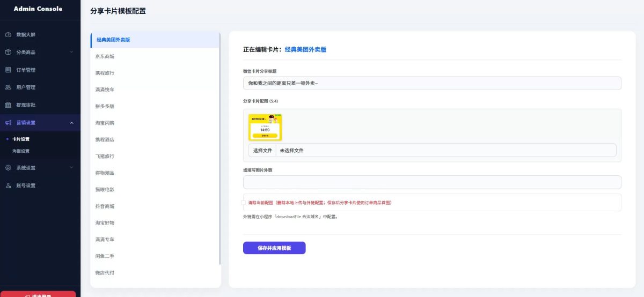644x297 pixels.
Task: Click the yellow card image thumbnail
Action: click(265, 127)
